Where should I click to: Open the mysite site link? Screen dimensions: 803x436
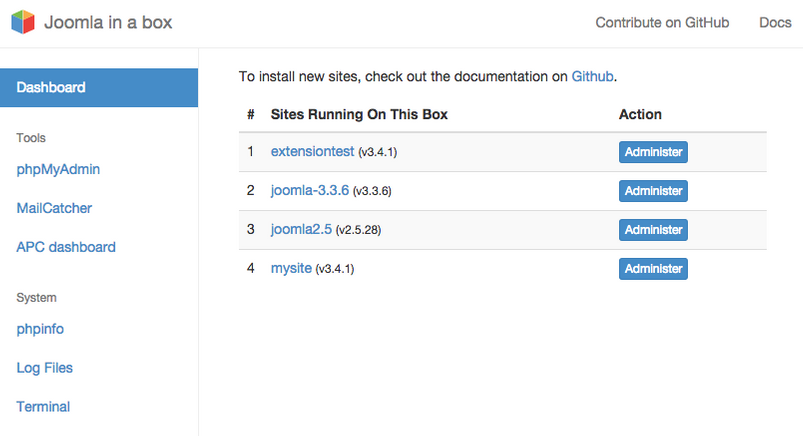[291, 268]
